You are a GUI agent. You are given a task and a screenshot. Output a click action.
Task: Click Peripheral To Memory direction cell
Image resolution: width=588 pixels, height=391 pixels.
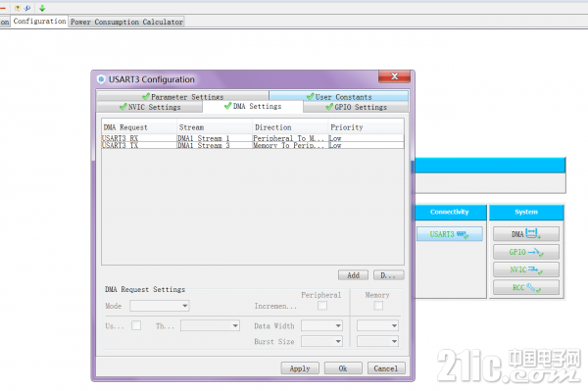pyautogui.click(x=290, y=138)
